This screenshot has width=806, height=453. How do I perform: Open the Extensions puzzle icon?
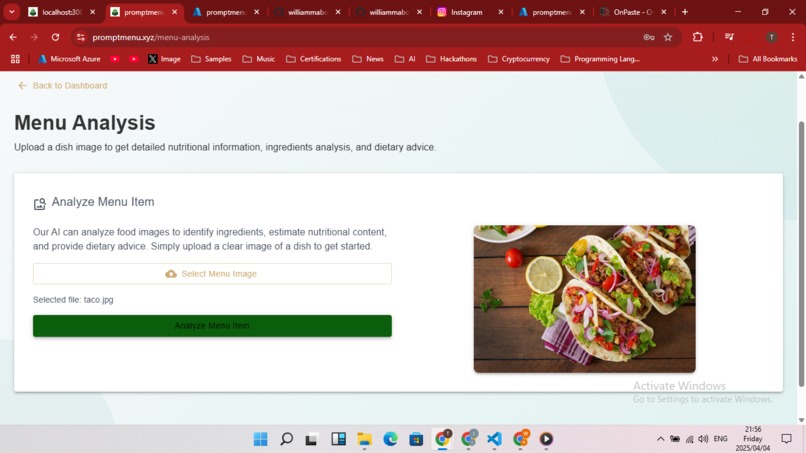pyautogui.click(x=698, y=37)
